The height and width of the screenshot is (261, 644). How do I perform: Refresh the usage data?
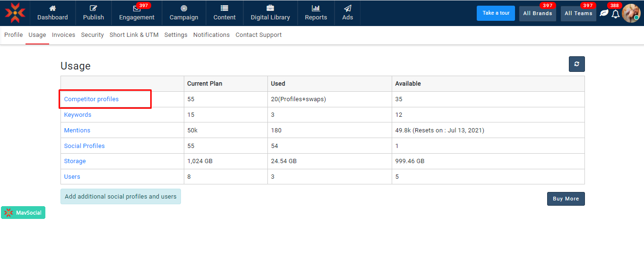(576, 64)
